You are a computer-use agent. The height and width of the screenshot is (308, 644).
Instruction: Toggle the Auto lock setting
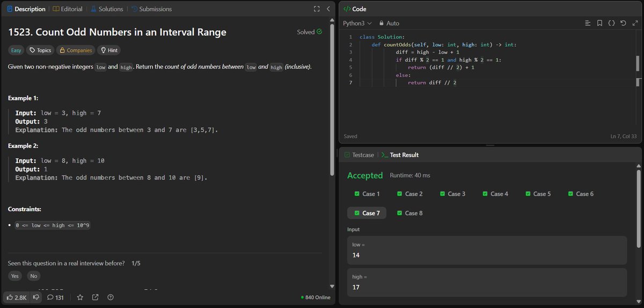click(x=389, y=23)
